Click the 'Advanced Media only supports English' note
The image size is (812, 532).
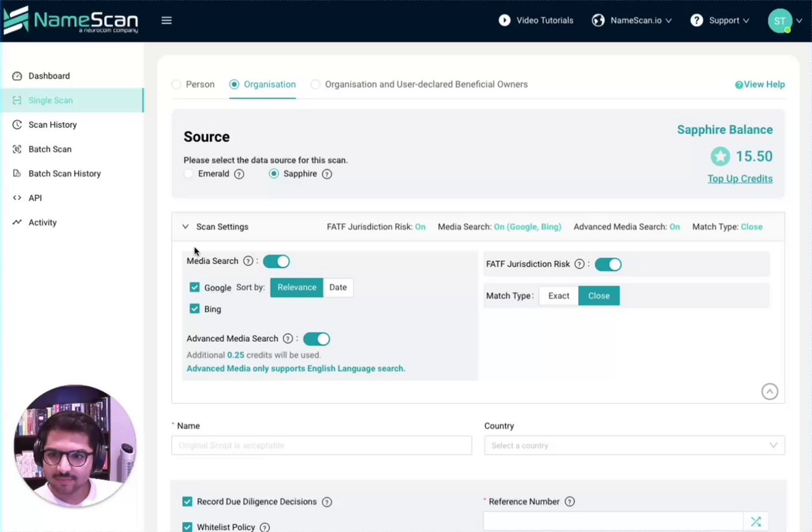[x=296, y=368]
